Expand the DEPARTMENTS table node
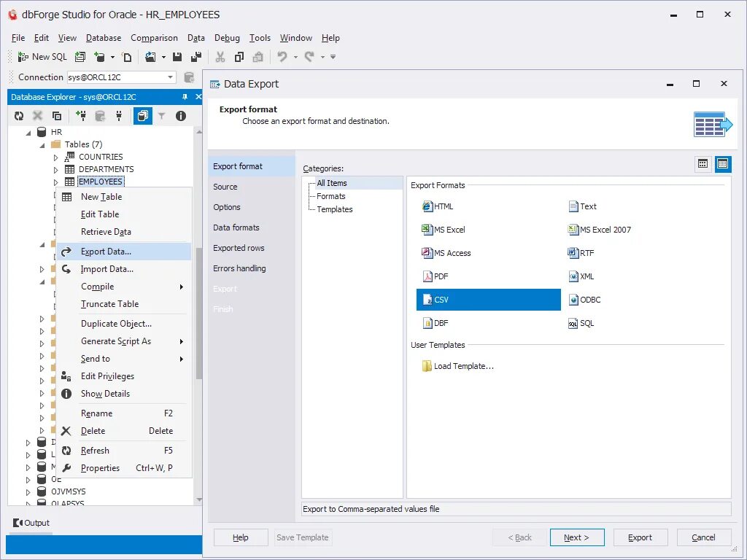Image resolution: width=747 pixels, height=560 pixels. [55, 169]
